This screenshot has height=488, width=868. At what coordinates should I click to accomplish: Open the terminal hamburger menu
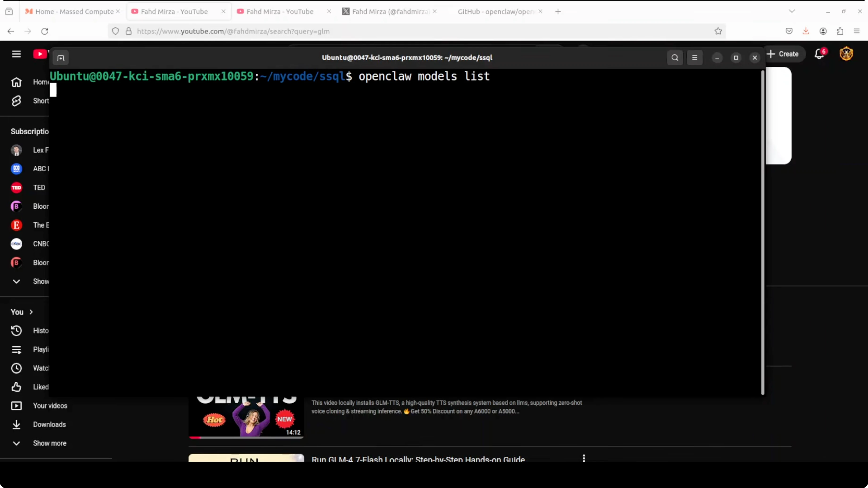click(694, 58)
